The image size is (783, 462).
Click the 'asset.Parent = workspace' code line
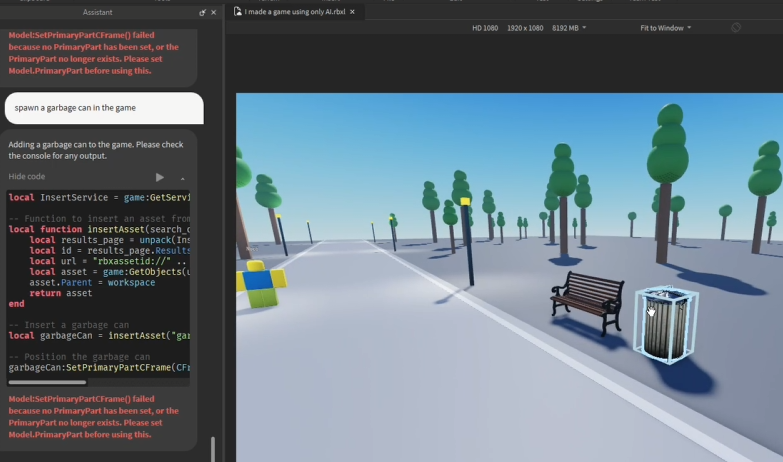pyautogui.click(x=92, y=283)
